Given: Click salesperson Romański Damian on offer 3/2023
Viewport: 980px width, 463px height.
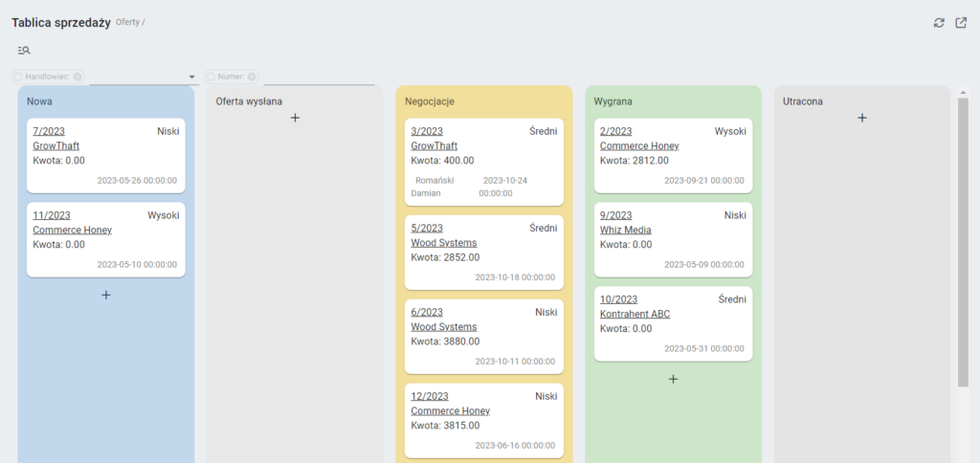Looking at the screenshot, I should [433, 187].
